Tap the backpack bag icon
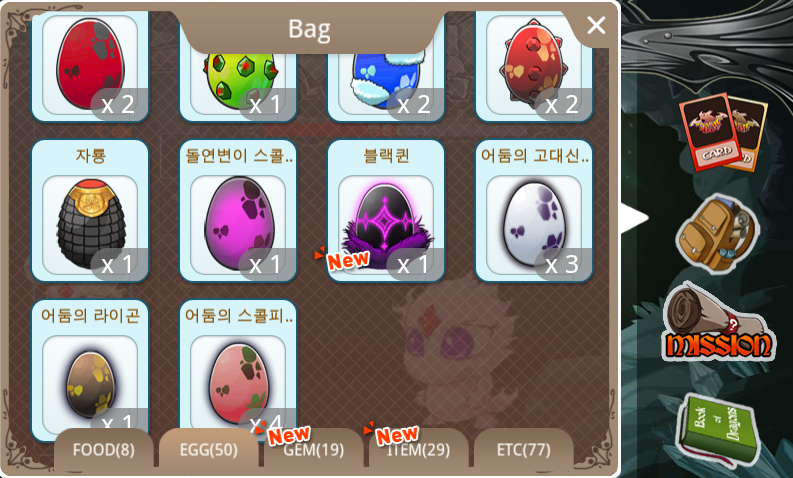Image resolution: width=793 pixels, height=478 pixels. coord(718,234)
